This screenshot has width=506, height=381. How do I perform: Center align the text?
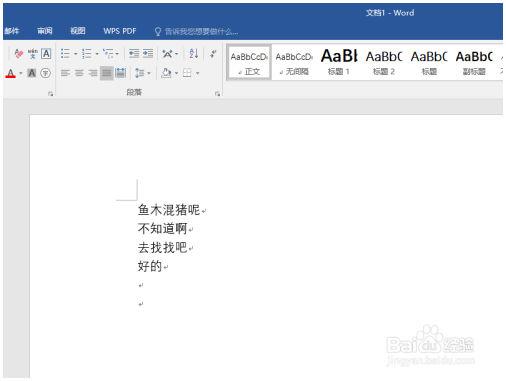pos(79,73)
